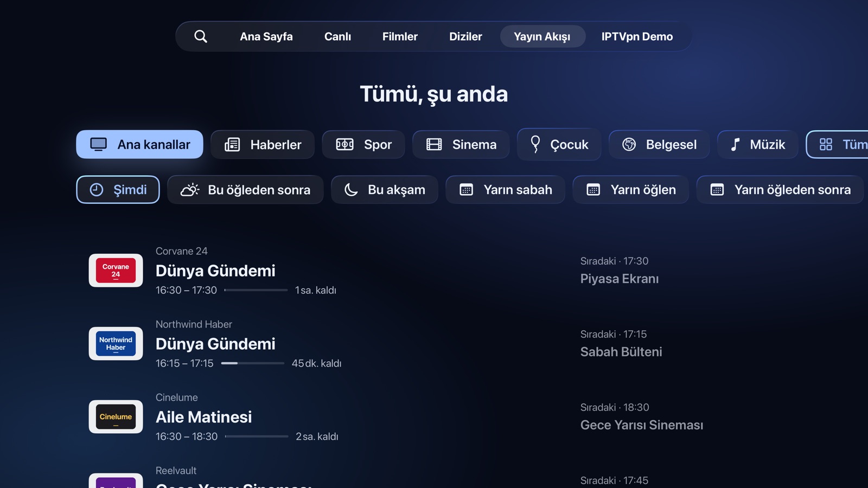Click the clock icon on Şimdi

point(97,190)
